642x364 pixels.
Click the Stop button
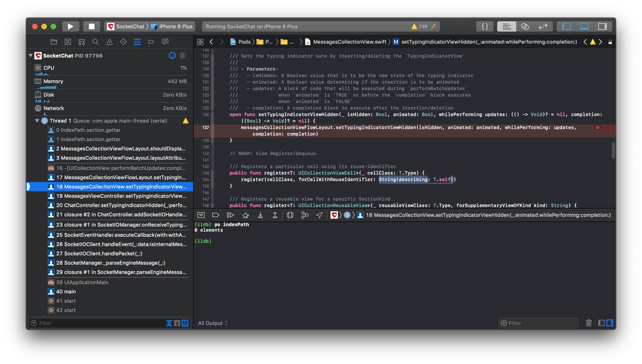(91, 26)
